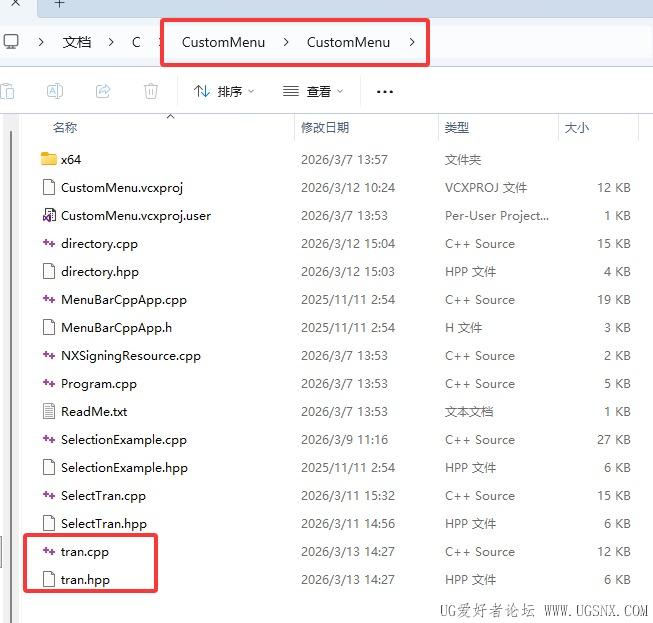Select the file tran.cpp
This screenshot has width=653, height=623.
click(x=85, y=552)
